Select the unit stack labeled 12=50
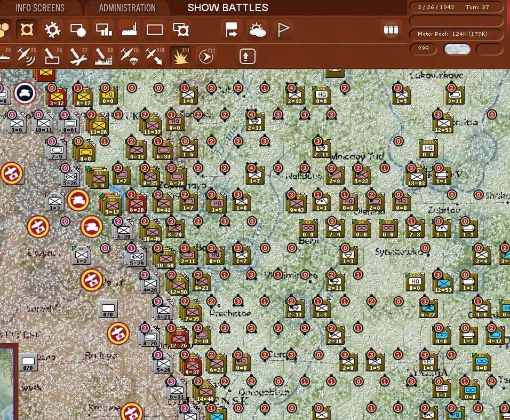 tap(178, 285)
